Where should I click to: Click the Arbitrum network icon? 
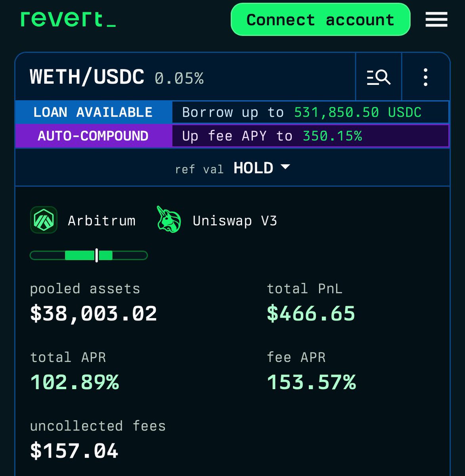pos(44,220)
